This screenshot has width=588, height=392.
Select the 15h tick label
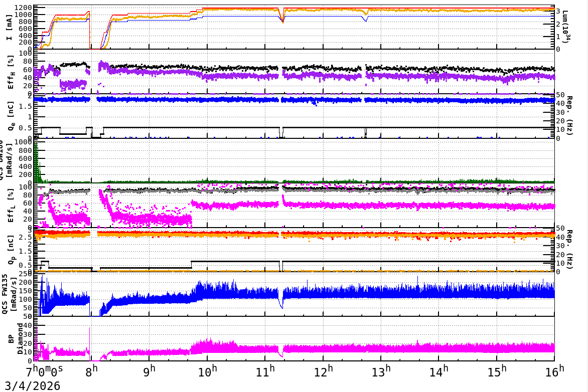click(x=497, y=371)
